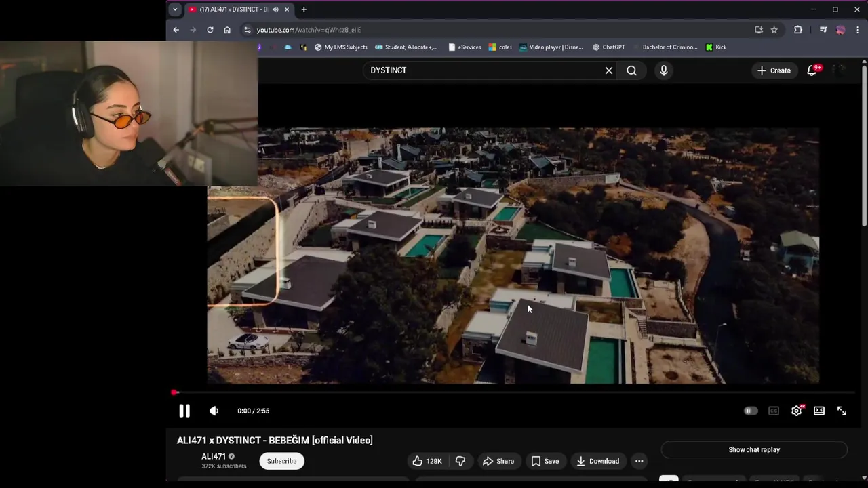This screenshot has height=488, width=868.
Task: Click the 372K subscribers text
Action: point(224,466)
